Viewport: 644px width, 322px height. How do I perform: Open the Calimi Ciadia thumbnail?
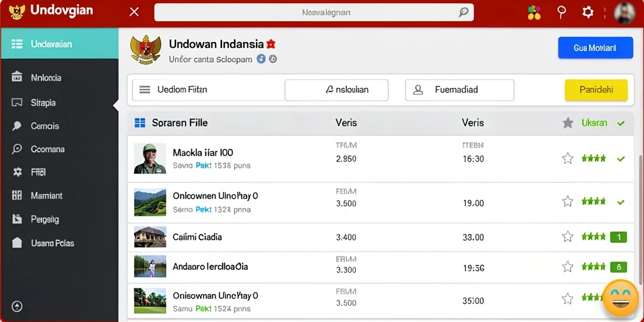click(150, 237)
